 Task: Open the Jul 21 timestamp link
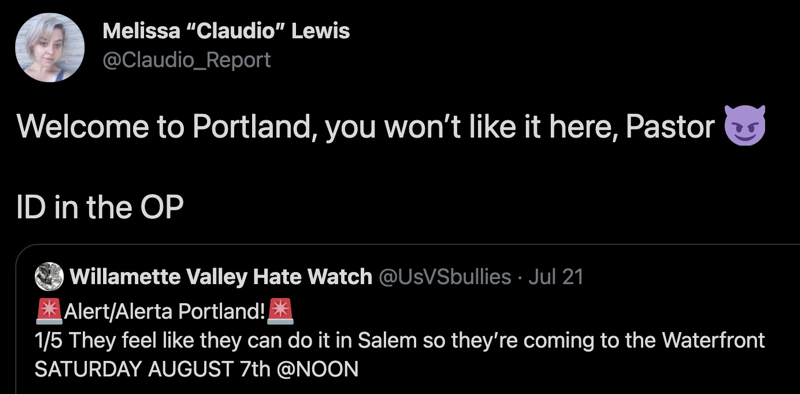[556, 277]
